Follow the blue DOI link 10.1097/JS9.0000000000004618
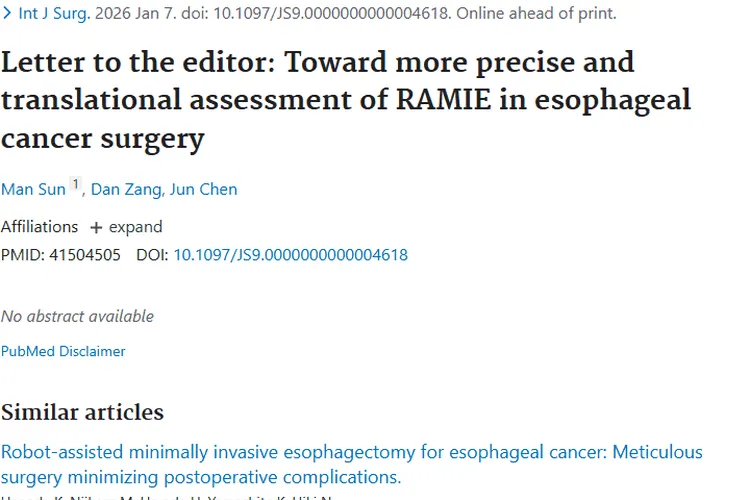 point(290,255)
